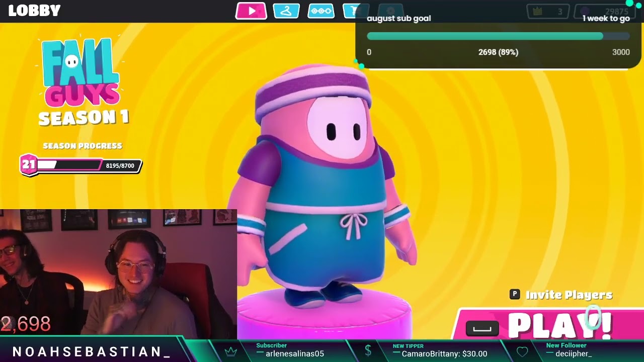Click the '8195/8700' progress value
This screenshot has height=362, width=644.
click(x=120, y=165)
